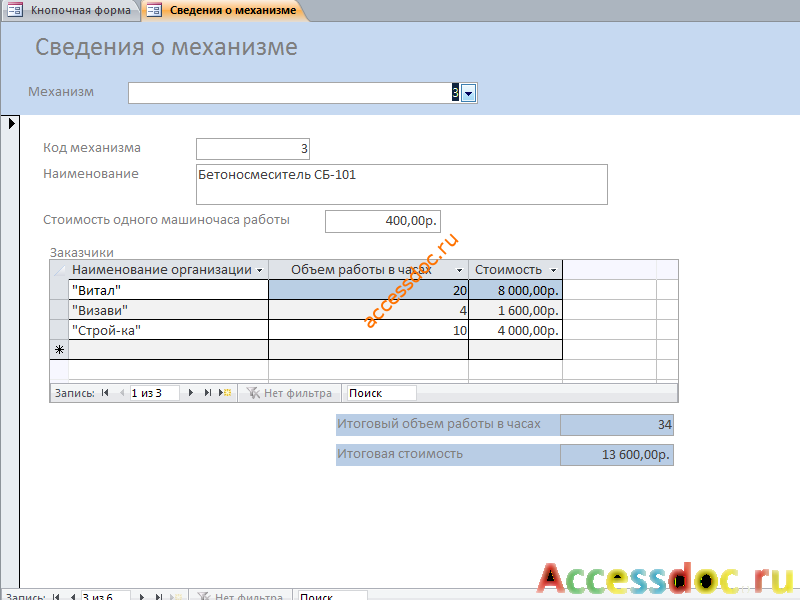Click the hours cell with value 20
Viewport: 800px width, 600px height.
(x=368, y=290)
